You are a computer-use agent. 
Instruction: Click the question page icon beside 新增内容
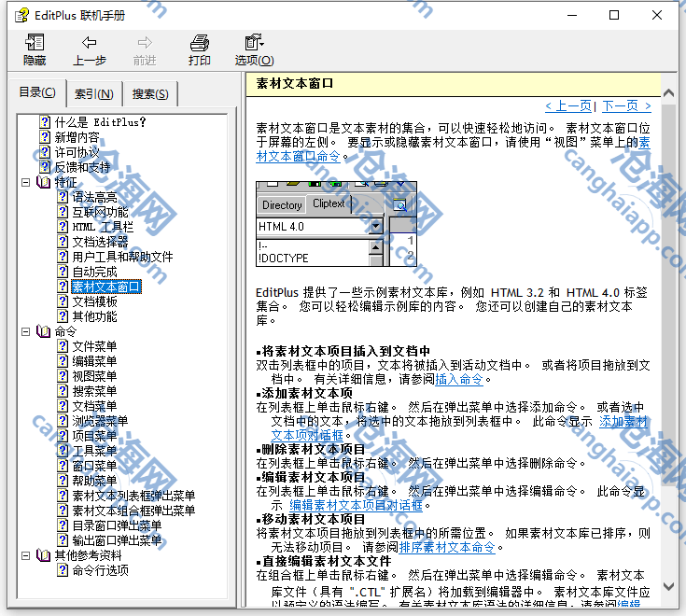[x=45, y=137]
